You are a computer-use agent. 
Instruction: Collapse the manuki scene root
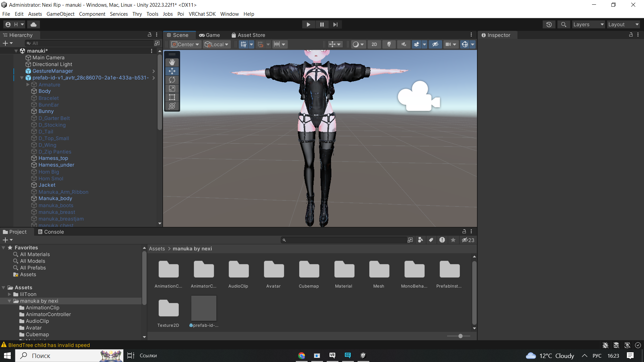(x=16, y=51)
